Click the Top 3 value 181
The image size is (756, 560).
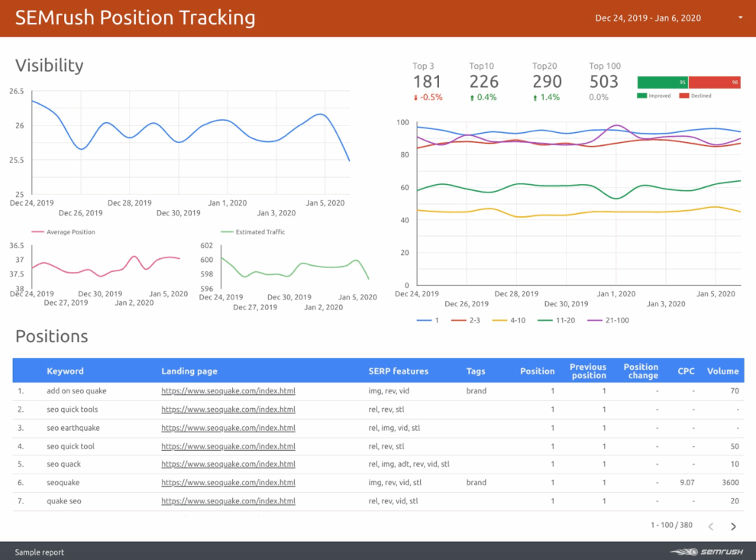pyautogui.click(x=427, y=82)
